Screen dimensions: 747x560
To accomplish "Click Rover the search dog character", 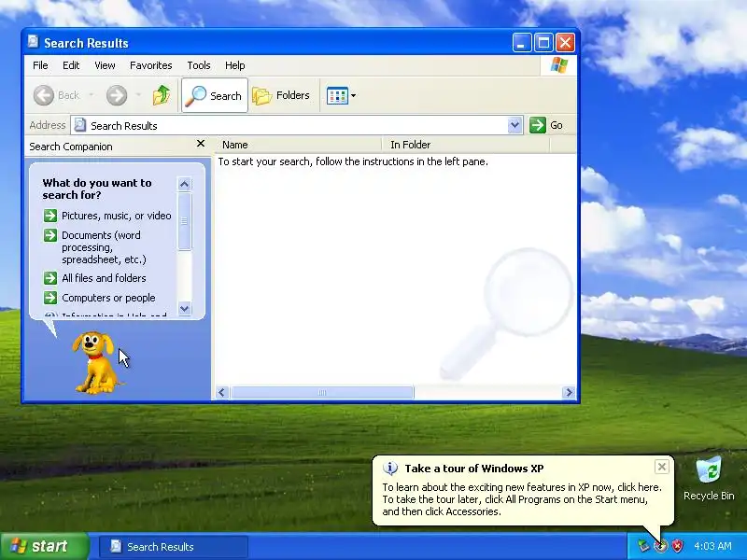I will [x=95, y=363].
